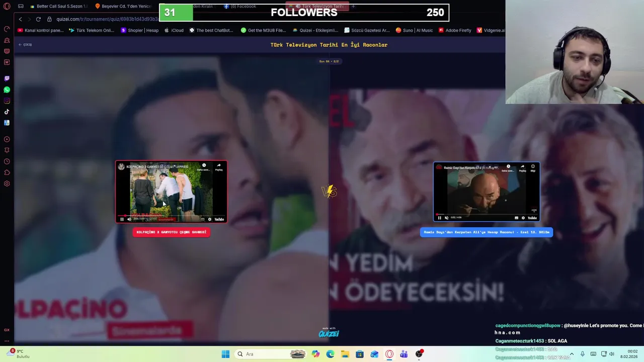This screenshot has height=362, width=644.
Task: Vote for Ramiz Dayı'dan Kerpeten Ali'ye Hesap Racconu
Action: (x=487, y=232)
